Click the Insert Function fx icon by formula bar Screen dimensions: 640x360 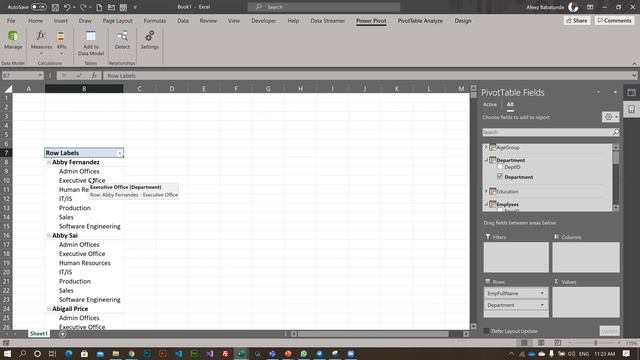coord(94,76)
